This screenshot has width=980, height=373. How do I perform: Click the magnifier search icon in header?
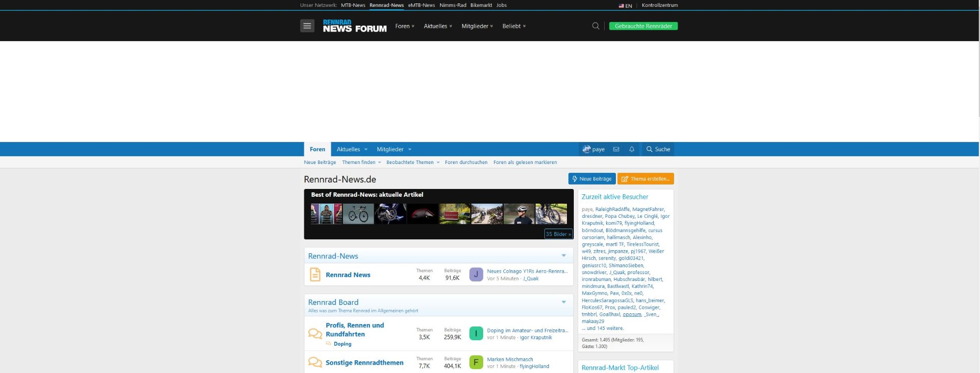click(x=595, y=26)
